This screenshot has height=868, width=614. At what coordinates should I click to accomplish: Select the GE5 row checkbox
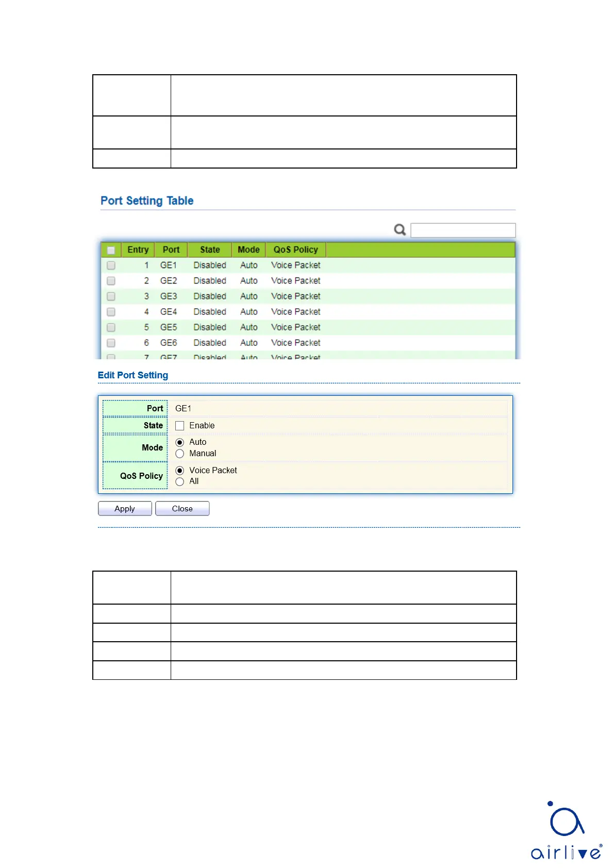click(x=111, y=327)
